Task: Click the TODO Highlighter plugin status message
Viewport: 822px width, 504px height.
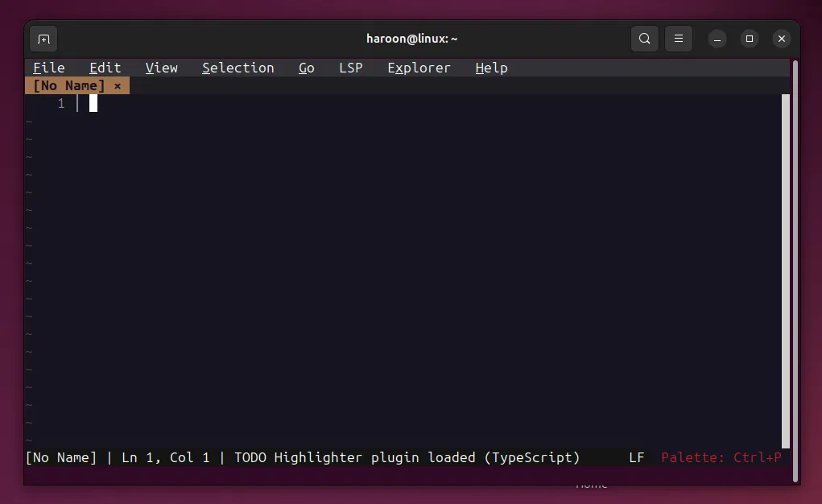Action: [404, 457]
